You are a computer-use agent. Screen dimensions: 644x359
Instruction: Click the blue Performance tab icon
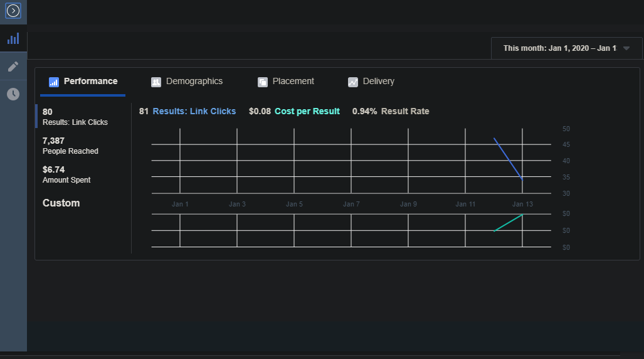click(x=54, y=82)
